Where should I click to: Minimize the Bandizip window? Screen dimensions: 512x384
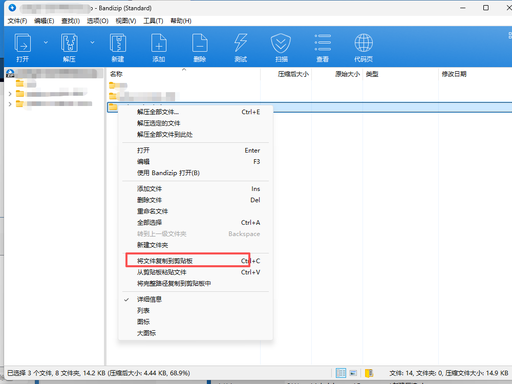[463, 8]
